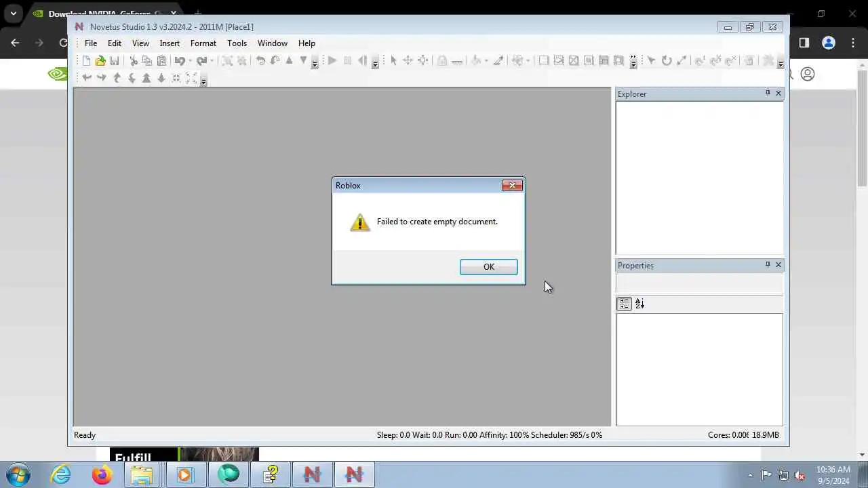Viewport: 868px width, 488px height.
Task: Click the camera rotate refresh icon
Action: point(667,61)
